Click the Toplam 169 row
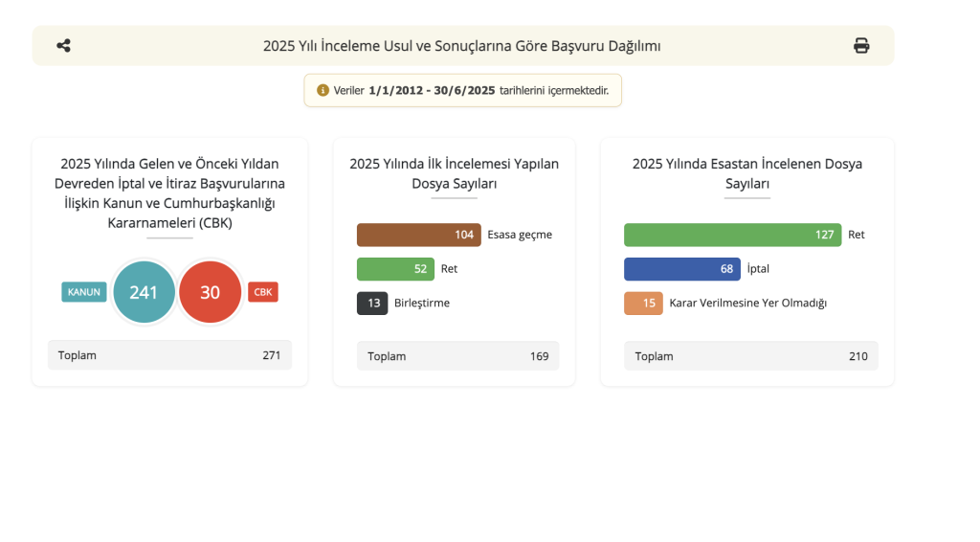 pyautogui.click(x=456, y=356)
